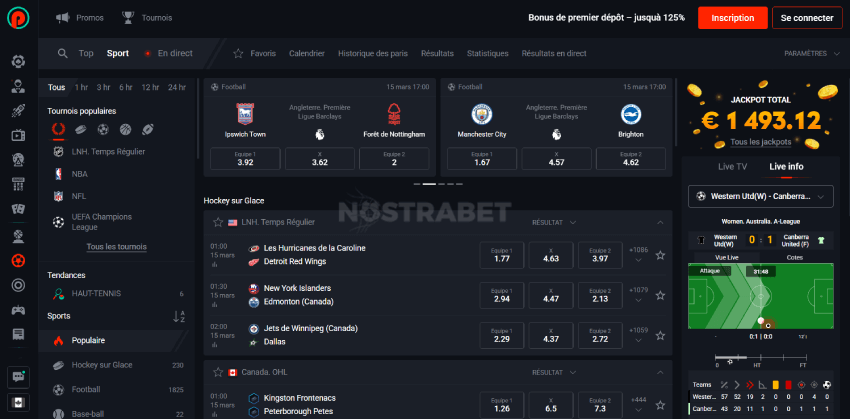This screenshot has width=850, height=419.
Task: Open Tous les tournois link
Action: point(117,247)
